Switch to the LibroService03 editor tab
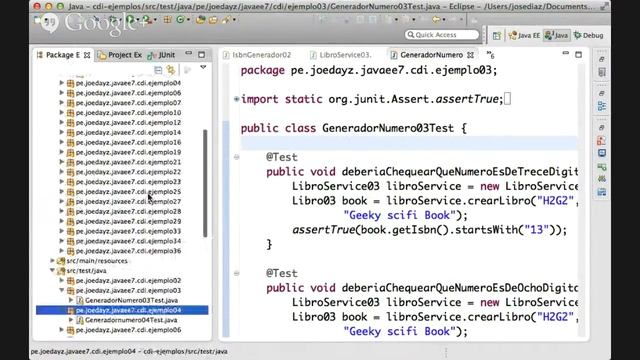Screen dimensions: 640x360 [341, 55]
